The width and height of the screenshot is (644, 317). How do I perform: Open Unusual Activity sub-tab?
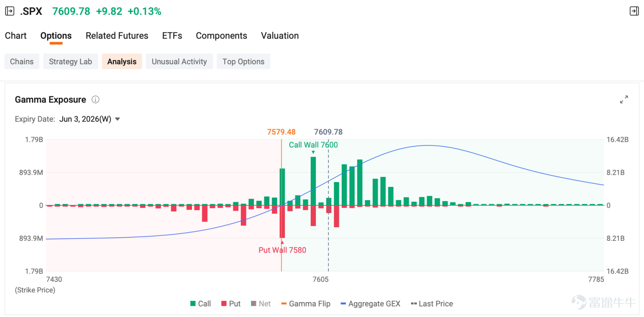pyautogui.click(x=179, y=62)
